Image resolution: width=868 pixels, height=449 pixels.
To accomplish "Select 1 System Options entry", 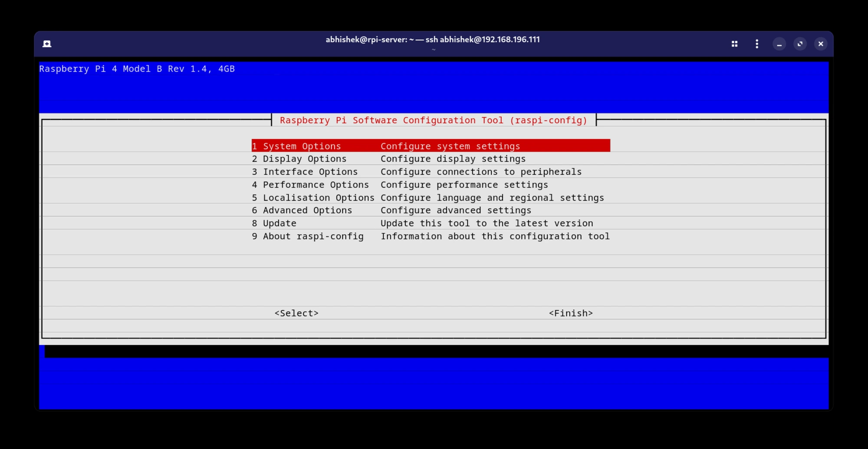I will coord(431,146).
